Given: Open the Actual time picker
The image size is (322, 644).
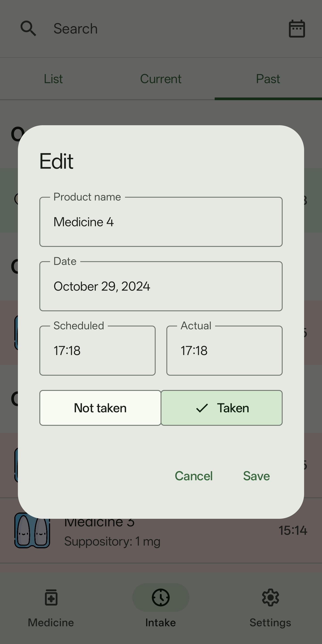Looking at the screenshot, I should click(x=224, y=350).
